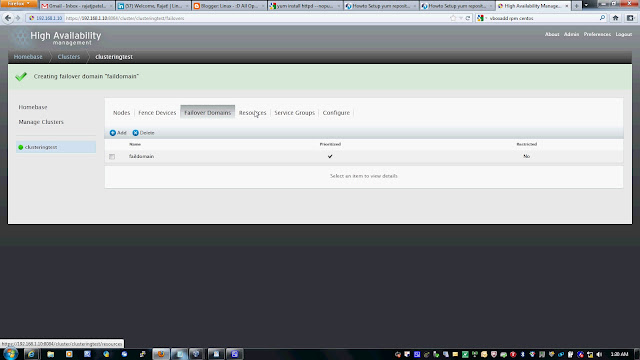Select clusteringtest cluster in the sidebar

[x=56, y=147]
